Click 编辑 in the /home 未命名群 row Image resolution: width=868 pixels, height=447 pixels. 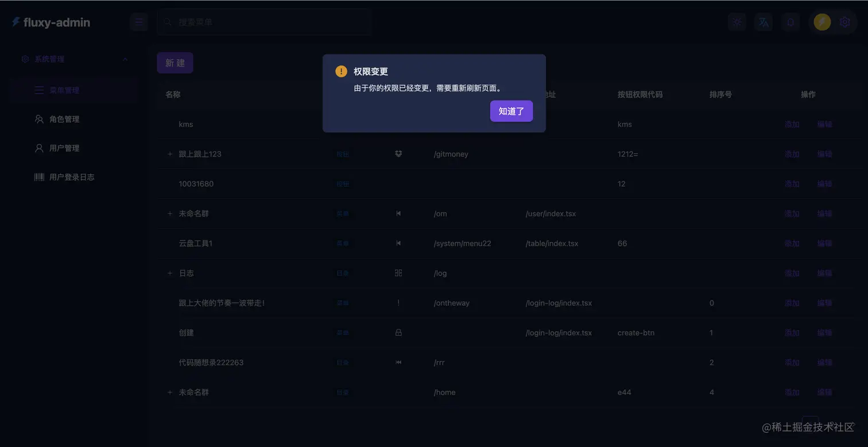tap(825, 392)
